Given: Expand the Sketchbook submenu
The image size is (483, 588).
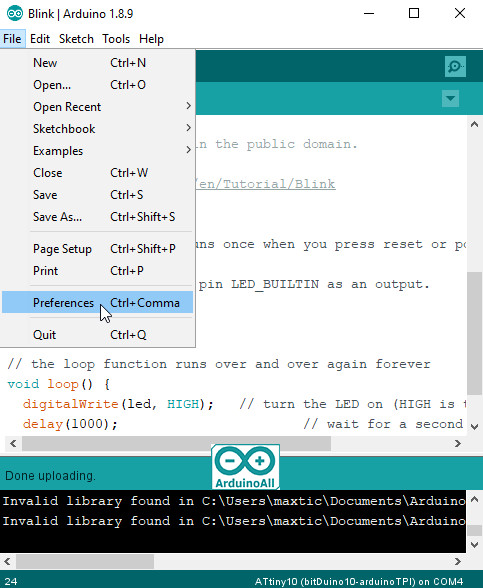Looking at the screenshot, I should 98,129.
